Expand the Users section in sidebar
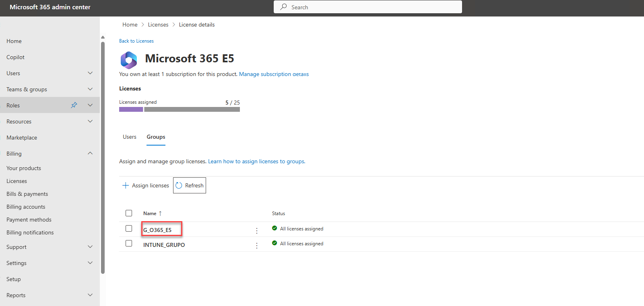Viewport: 644px width, 306px height. pyautogui.click(x=90, y=73)
